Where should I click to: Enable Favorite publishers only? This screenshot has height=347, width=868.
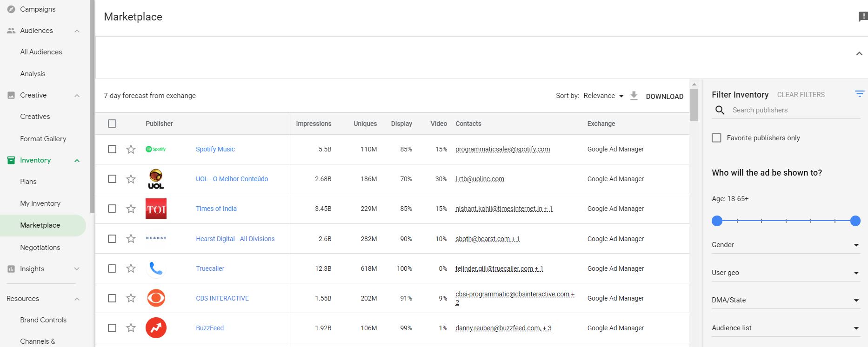point(717,138)
